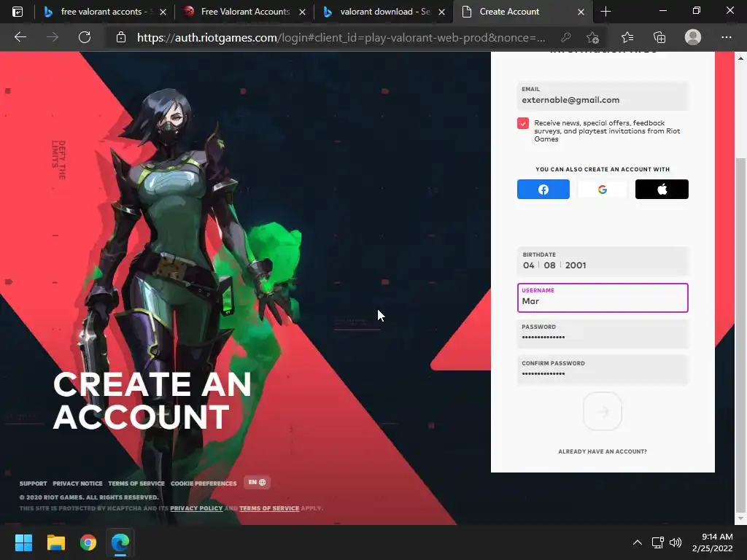The image size is (747, 560).
Task: Close the Free Valorant Accounts tab
Action: tap(302, 12)
